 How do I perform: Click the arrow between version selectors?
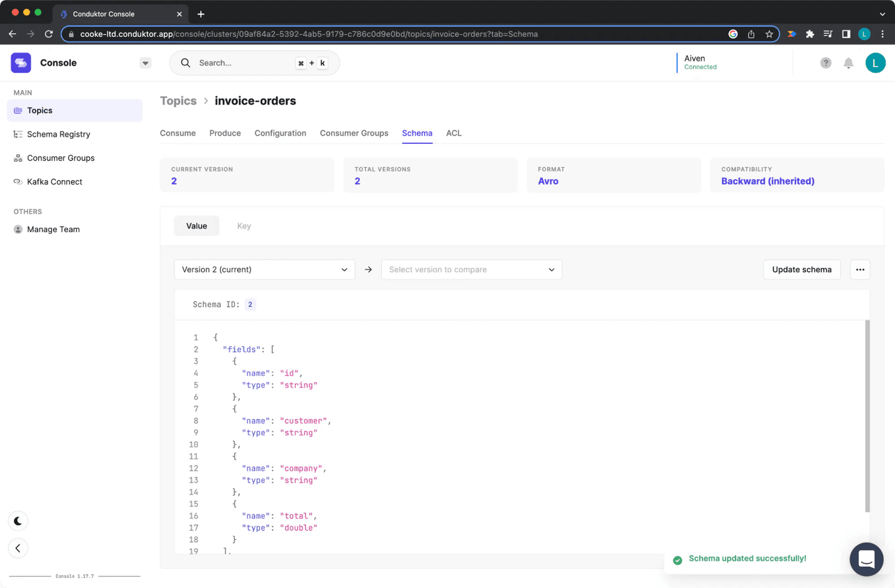click(x=368, y=270)
